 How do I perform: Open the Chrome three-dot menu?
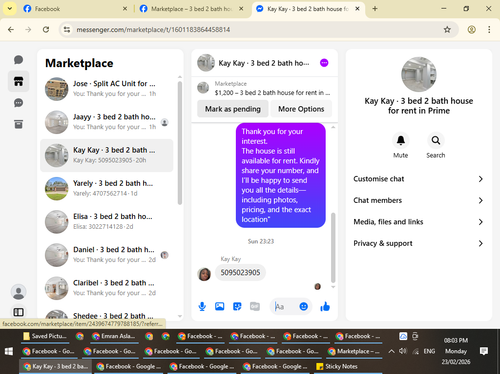coord(489,30)
